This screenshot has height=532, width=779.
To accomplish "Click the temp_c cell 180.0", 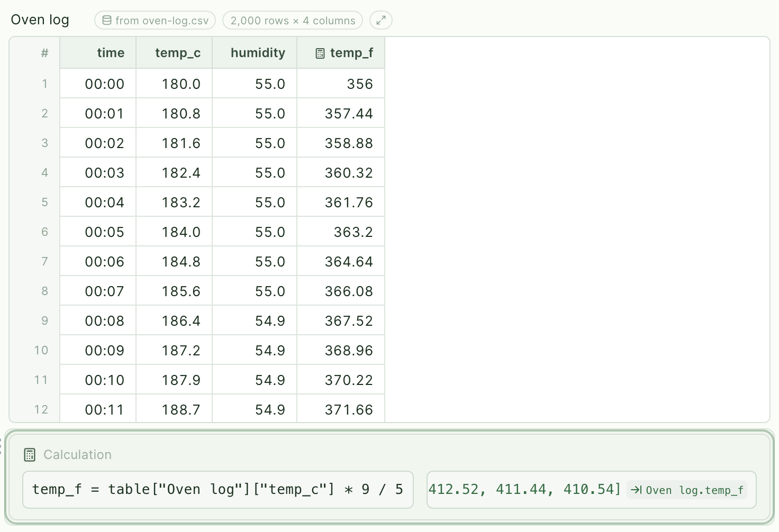I will (x=174, y=84).
